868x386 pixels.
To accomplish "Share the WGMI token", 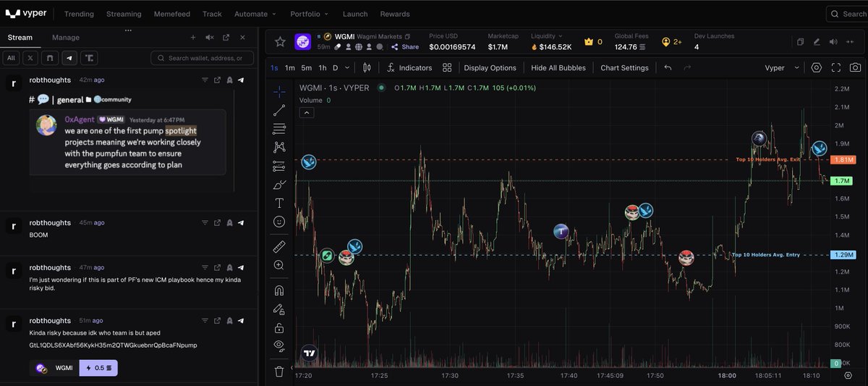I will [405, 47].
